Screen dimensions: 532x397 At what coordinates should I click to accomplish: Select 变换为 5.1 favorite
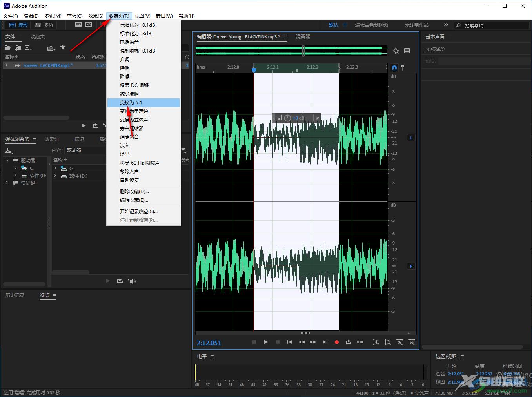click(144, 103)
